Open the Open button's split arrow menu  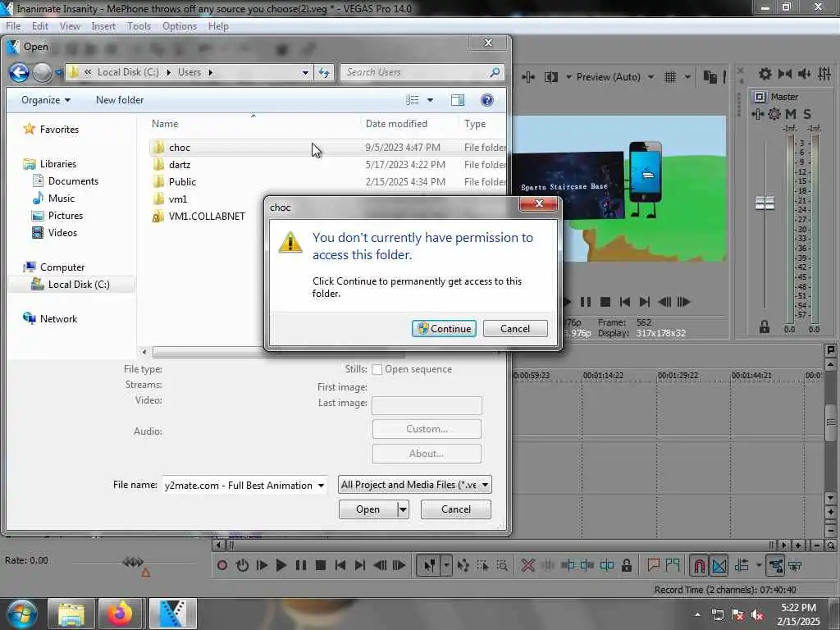[x=404, y=509]
